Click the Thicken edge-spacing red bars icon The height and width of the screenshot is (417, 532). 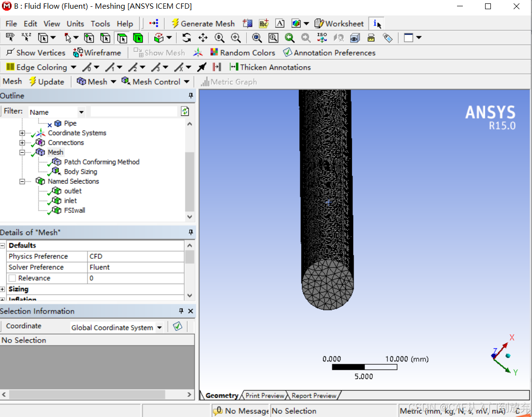click(x=217, y=67)
